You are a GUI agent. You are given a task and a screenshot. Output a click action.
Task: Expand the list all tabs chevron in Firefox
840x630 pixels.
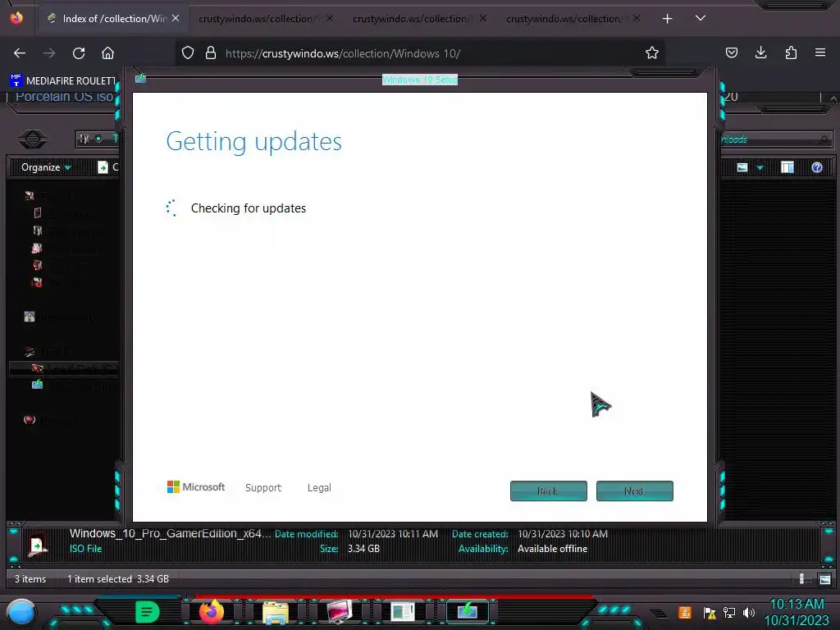point(701,18)
